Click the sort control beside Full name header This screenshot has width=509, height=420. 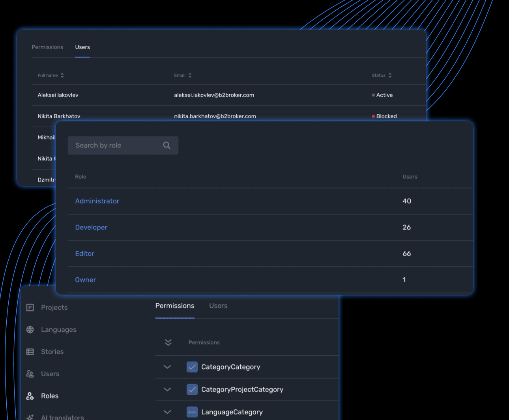(63, 75)
